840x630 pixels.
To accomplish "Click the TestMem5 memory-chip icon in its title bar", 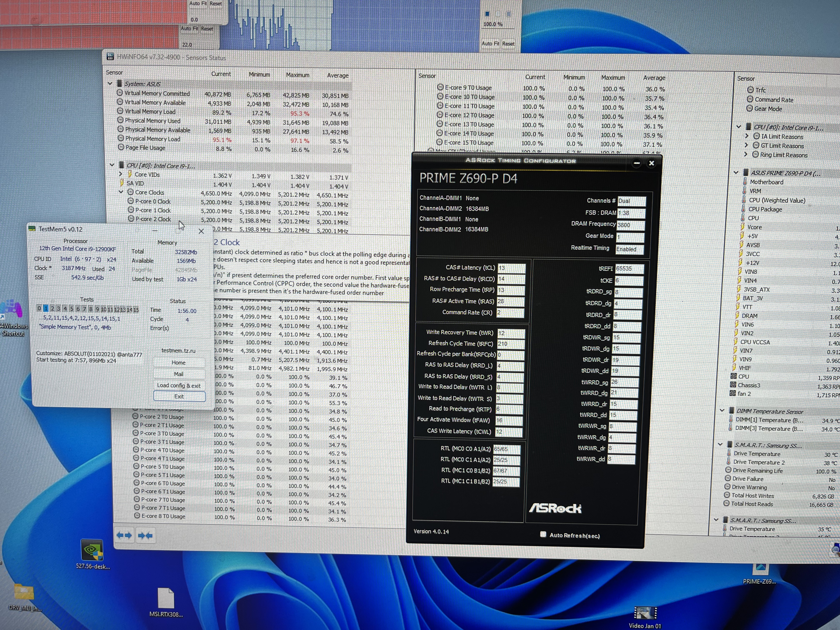I will pos(32,229).
